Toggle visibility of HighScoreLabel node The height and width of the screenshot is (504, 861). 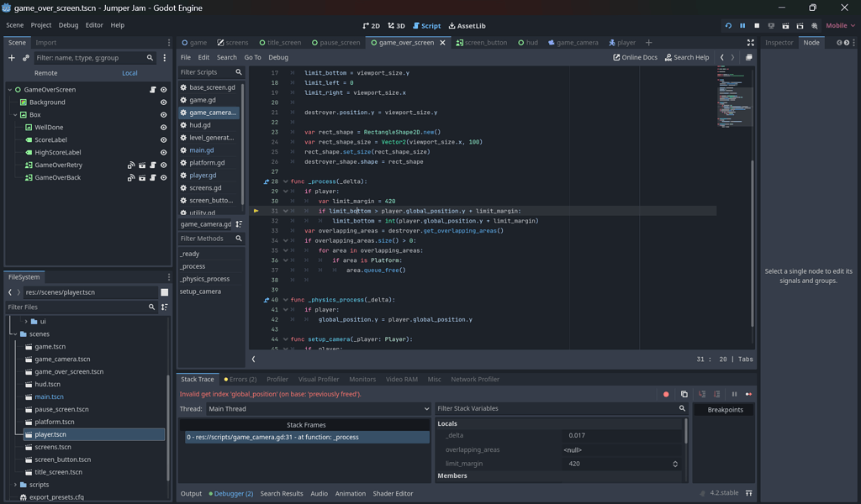(x=163, y=153)
